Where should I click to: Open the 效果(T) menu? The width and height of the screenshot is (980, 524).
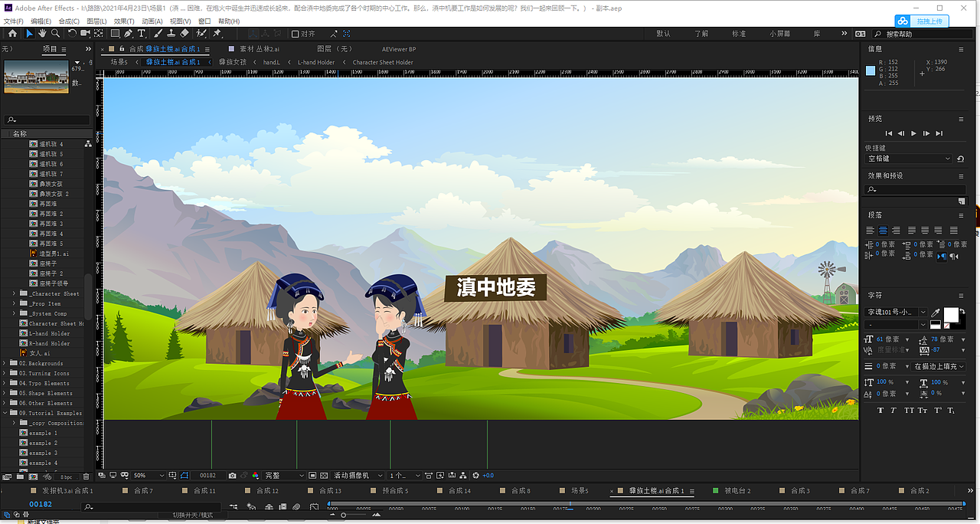coord(124,21)
